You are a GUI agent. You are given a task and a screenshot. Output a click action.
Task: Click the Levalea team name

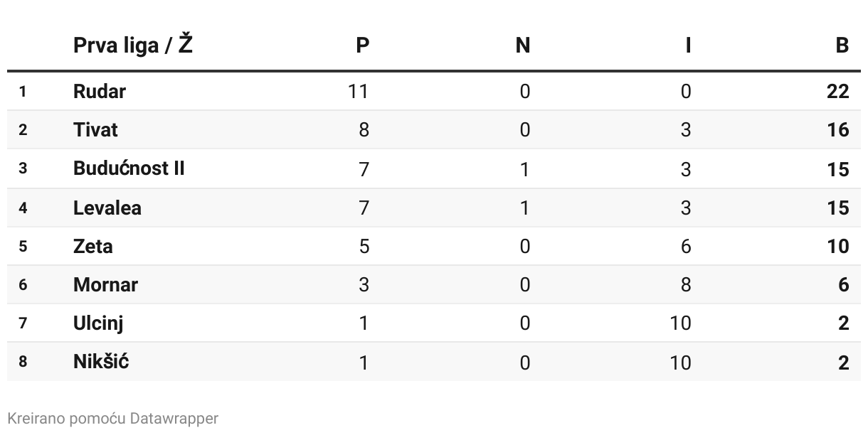coord(107,208)
